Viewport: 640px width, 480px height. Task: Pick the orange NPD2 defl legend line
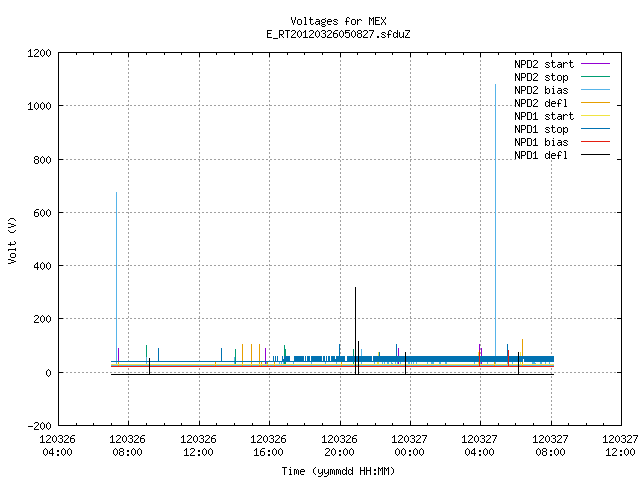596,103
